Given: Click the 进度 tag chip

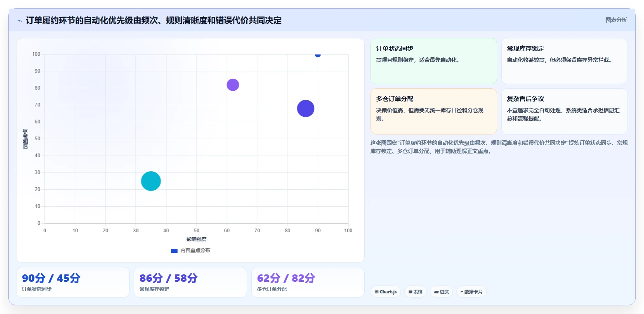Looking at the screenshot, I should [441, 292].
